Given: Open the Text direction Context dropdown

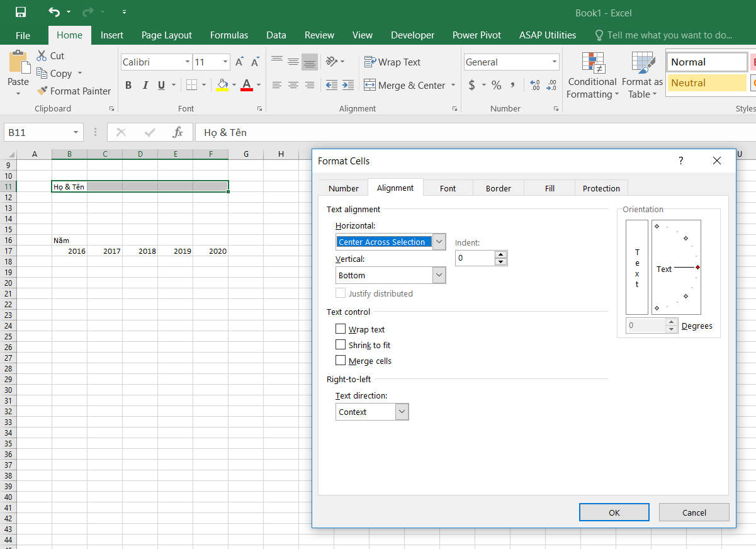Looking at the screenshot, I should tap(402, 412).
